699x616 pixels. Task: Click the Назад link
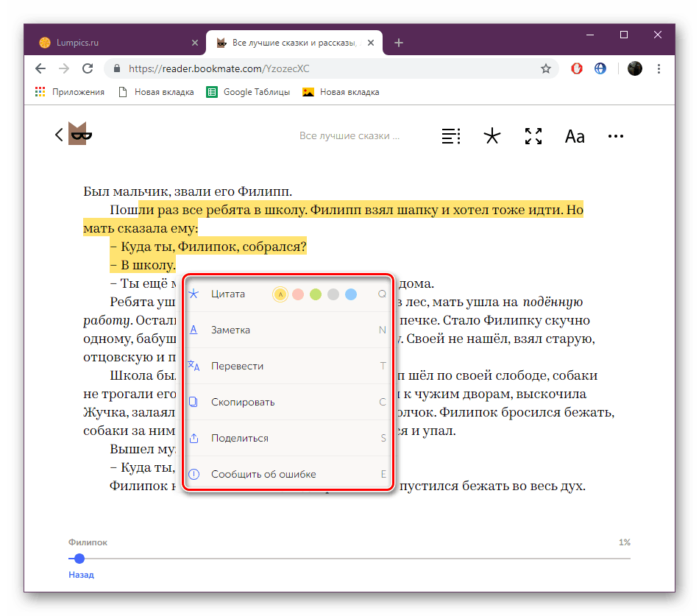point(81,575)
